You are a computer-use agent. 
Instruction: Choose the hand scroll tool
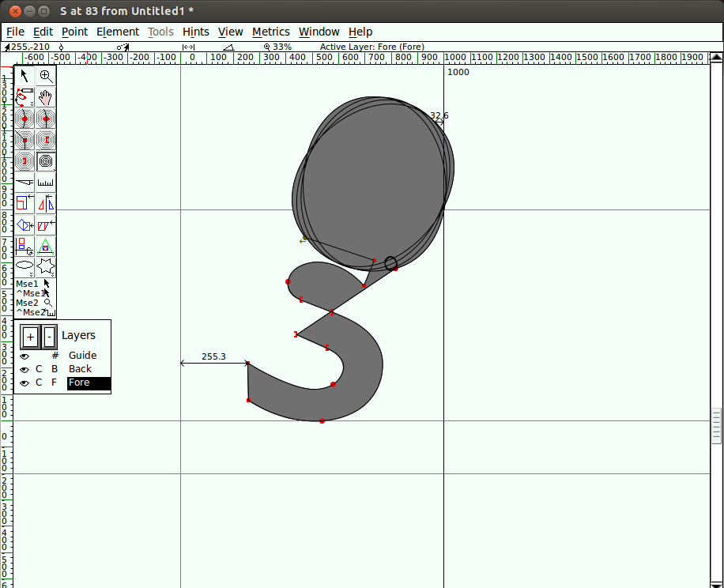[x=47, y=98]
